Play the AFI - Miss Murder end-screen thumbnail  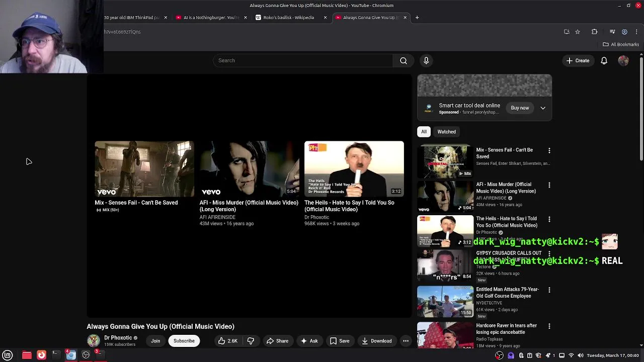tap(249, 169)
